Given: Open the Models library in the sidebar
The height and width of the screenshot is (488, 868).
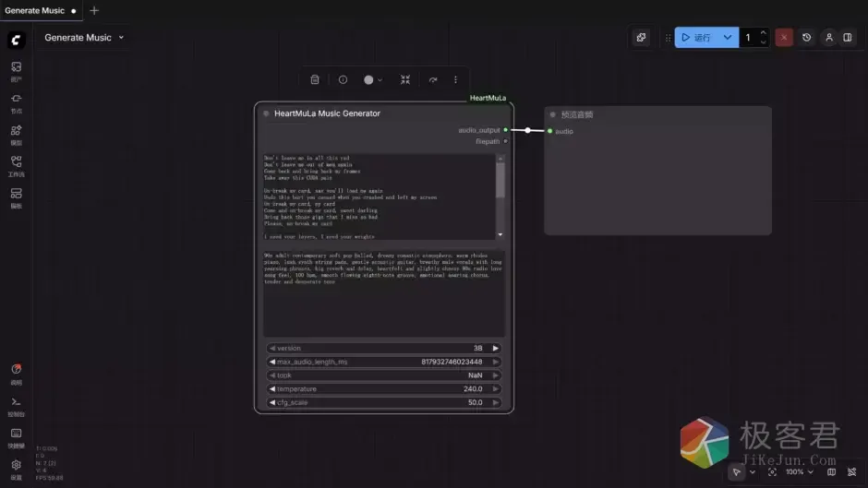Looking at the screenshot, I should (16, 134).
